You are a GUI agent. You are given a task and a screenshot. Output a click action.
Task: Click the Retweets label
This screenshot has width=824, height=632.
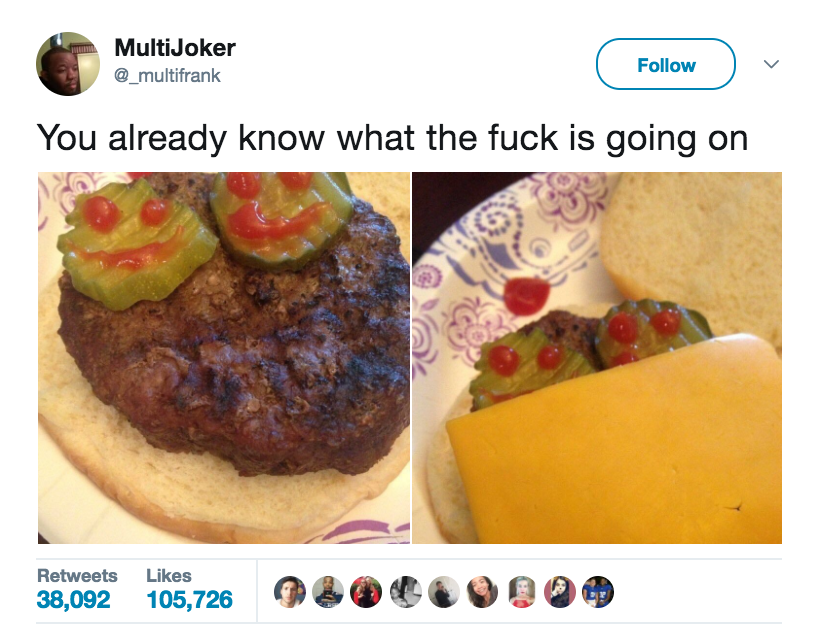coord(77,576)
